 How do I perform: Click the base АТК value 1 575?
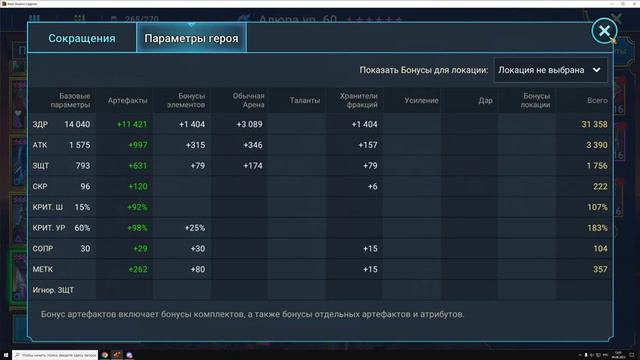(80, 145)
